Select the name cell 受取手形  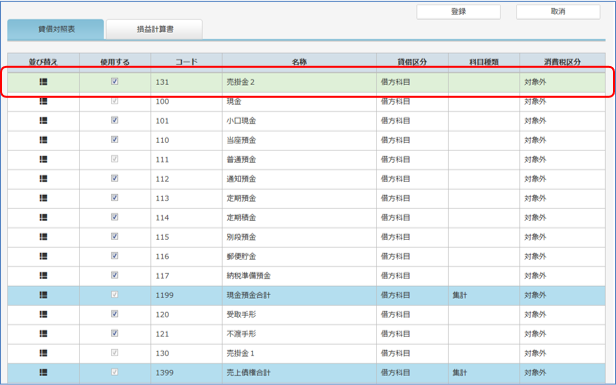pyautogui.click(x=299, y=314)
